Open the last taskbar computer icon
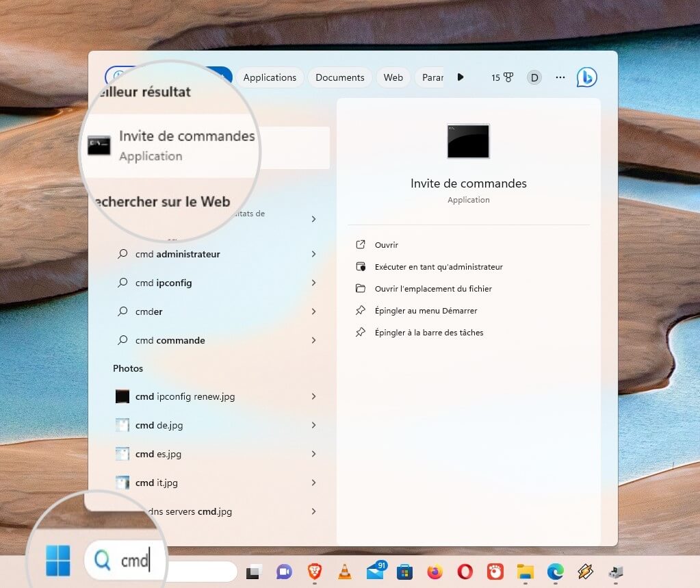700x588 pixels. (x=616, y=572)
